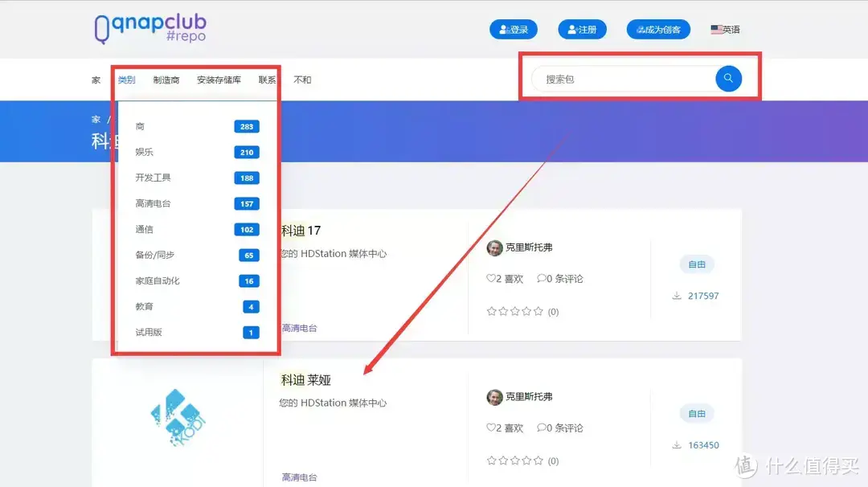Click the download icon beside 217597
Screen dimensions: 868x487
676,296
